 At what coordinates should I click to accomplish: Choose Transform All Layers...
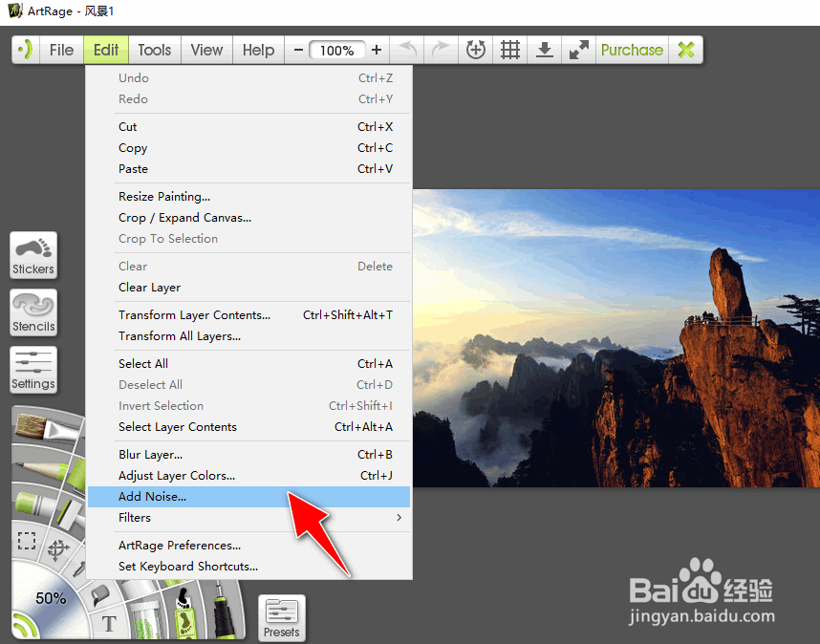[x=248, y=336]
